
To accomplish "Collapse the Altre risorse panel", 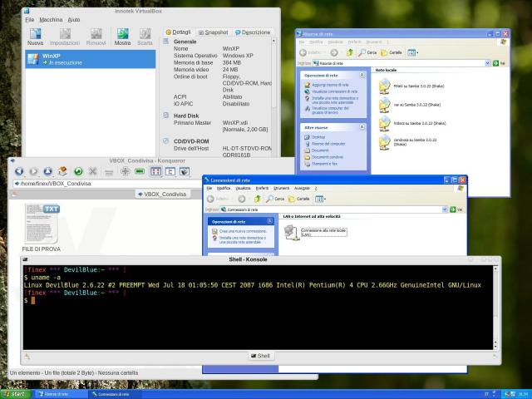I will click(362, 127).
